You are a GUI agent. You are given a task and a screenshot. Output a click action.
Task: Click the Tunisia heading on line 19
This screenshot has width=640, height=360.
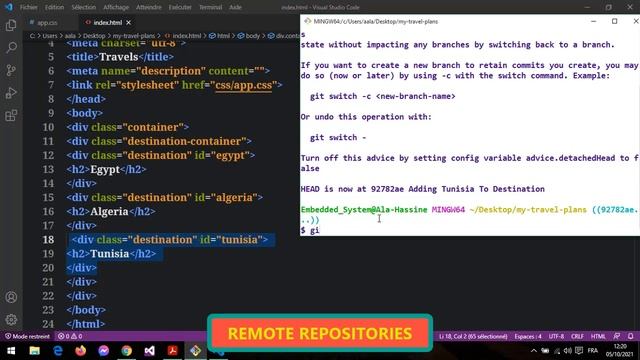click(110, 254)
